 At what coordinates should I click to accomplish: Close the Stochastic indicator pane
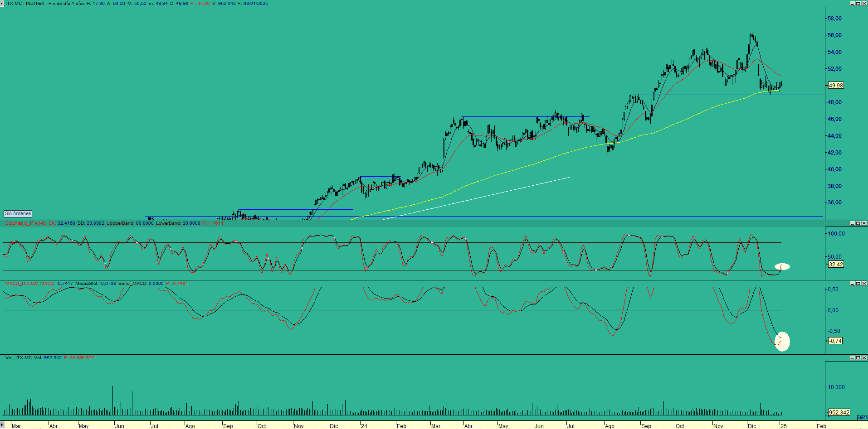(x=864, y=223)
